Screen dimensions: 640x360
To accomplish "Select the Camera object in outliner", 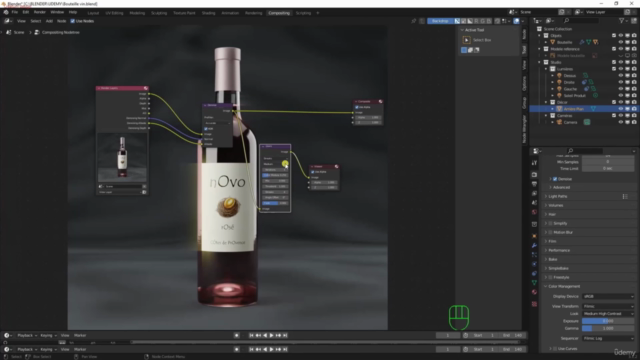I will [x=570, y=122].
